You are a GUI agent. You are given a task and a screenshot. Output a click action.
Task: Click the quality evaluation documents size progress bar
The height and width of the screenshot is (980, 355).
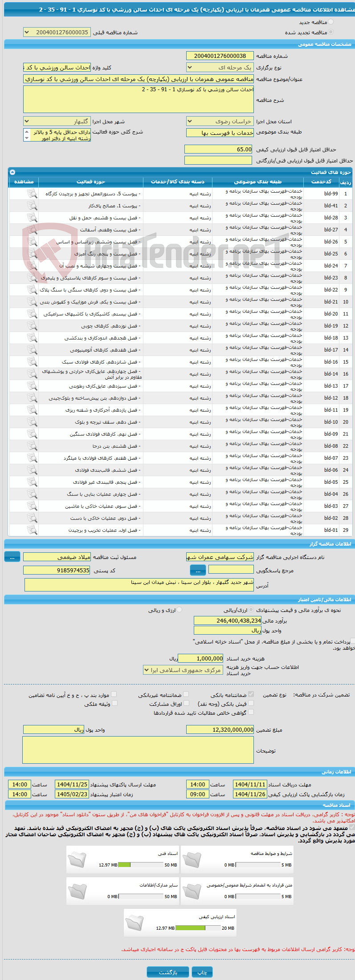[198, 928]
